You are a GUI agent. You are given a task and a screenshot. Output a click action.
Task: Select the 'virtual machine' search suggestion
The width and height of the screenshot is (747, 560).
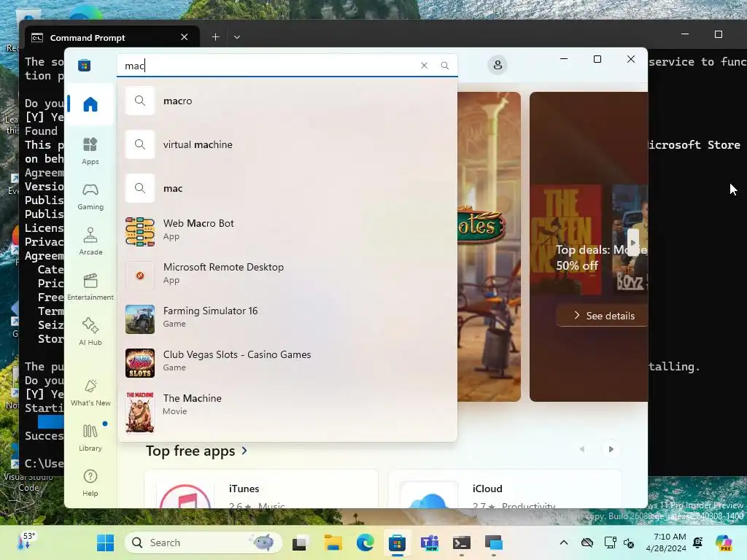[287, 145]
